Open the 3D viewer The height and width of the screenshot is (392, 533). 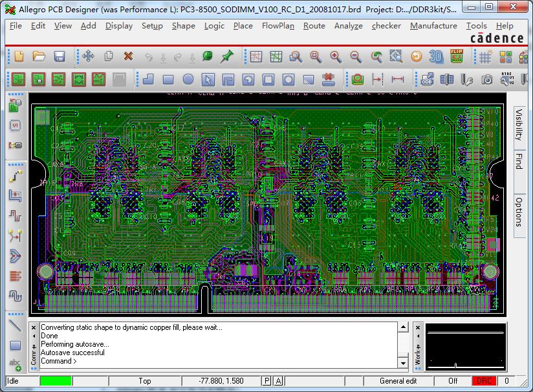[435, 57]
